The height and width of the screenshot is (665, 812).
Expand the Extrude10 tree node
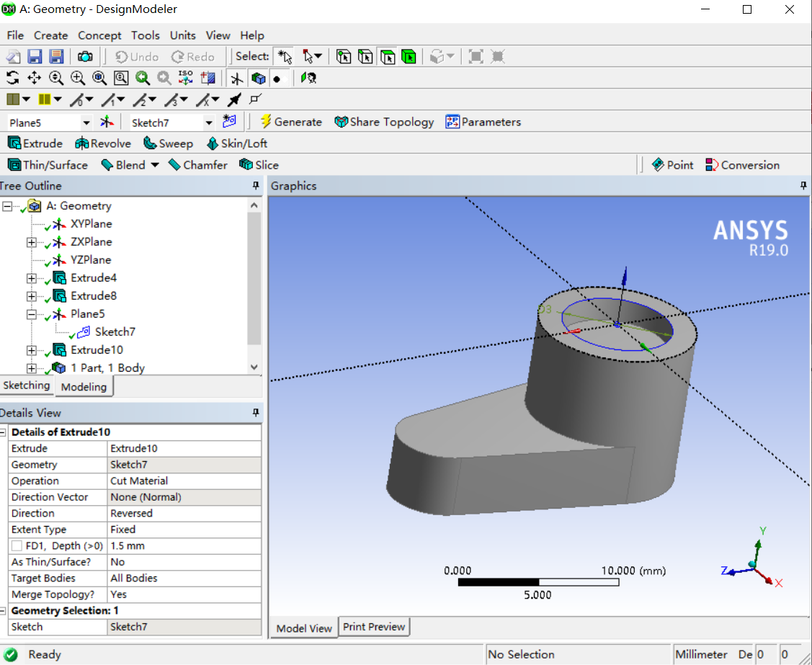tap(32, 351)
